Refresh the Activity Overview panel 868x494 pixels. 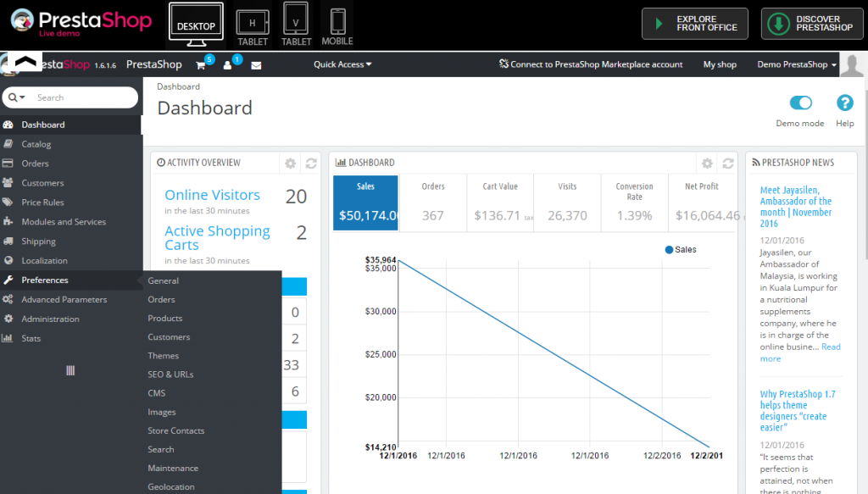311,164
